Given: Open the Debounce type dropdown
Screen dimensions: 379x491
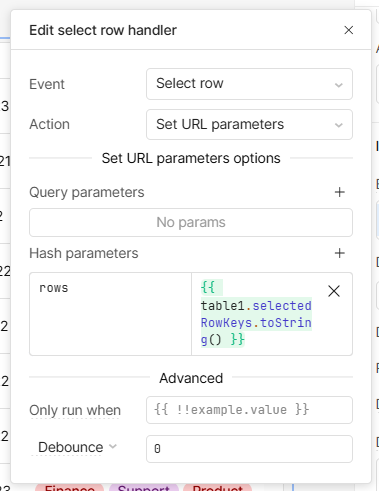Looking at the screenshot, I should (77, 447).
